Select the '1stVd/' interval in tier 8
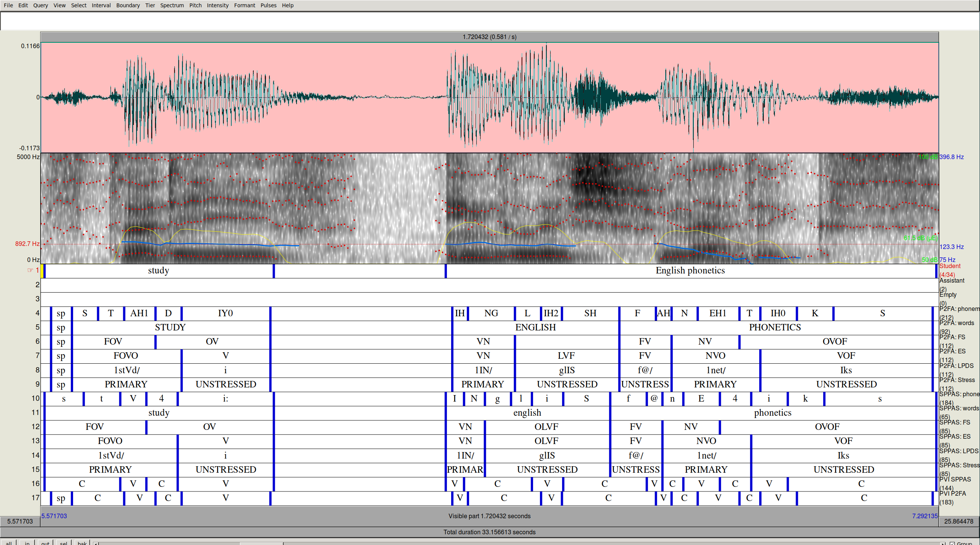 127,370
